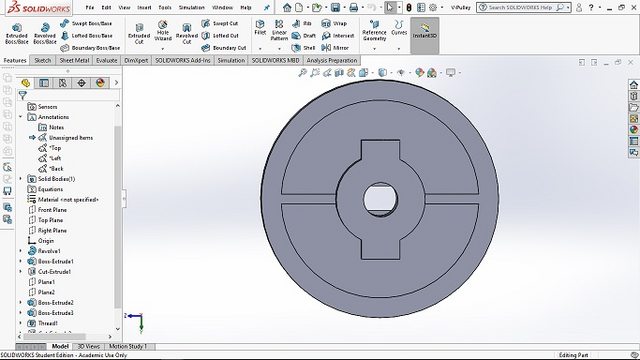This screenshot has width=640, height=360.
Task: Switch to the Sheet Metal tab
Action: click(74, 60)
